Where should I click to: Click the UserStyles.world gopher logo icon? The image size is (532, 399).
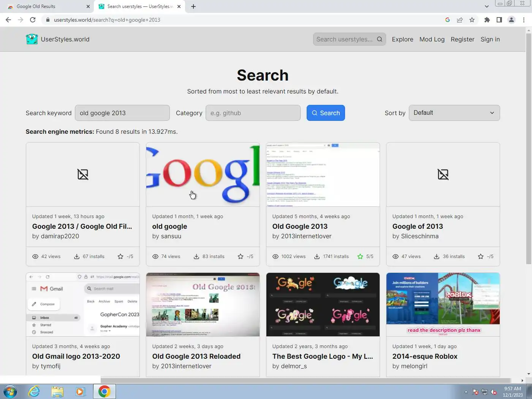[32, 39]
